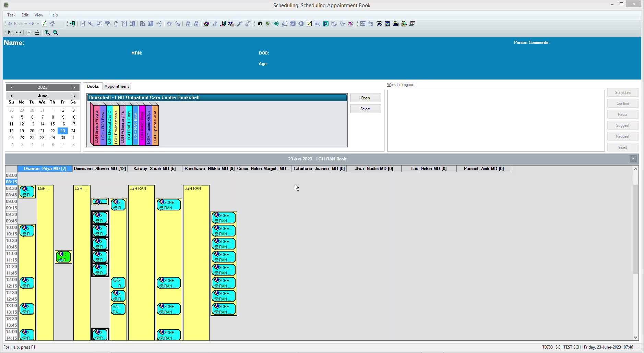Image resolution: width=644 pixels, height=353 pixels.
Task: Click the Zoom Out magnifier icon
Action: 56,33
